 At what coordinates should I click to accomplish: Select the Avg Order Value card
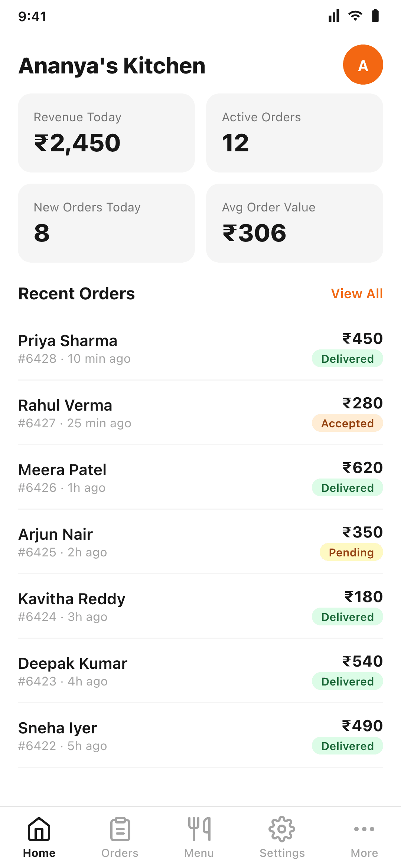coord(294,223)
